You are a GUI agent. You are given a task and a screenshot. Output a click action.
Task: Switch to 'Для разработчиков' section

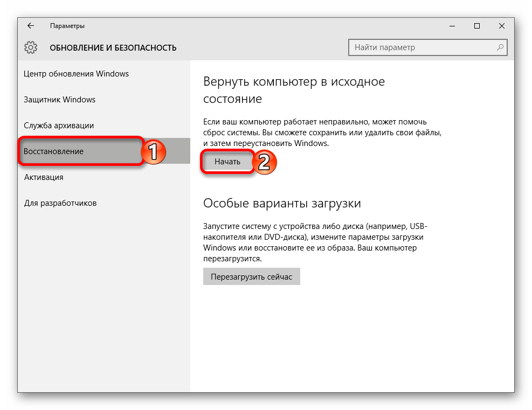tap(60, 203)
